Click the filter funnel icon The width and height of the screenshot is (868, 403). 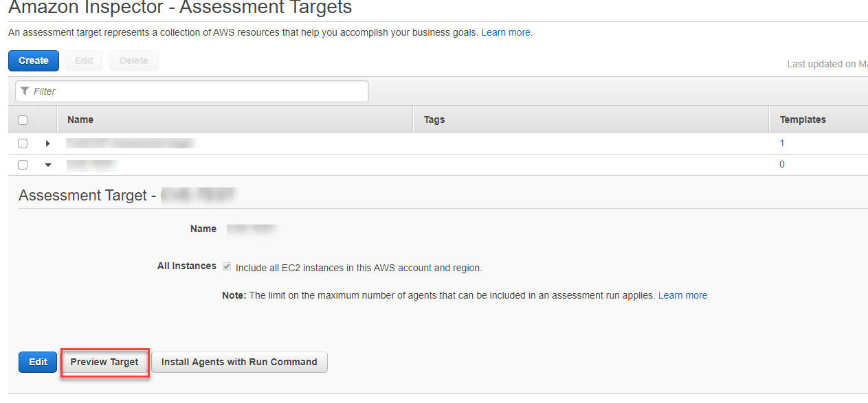click(x=25, y=91)
